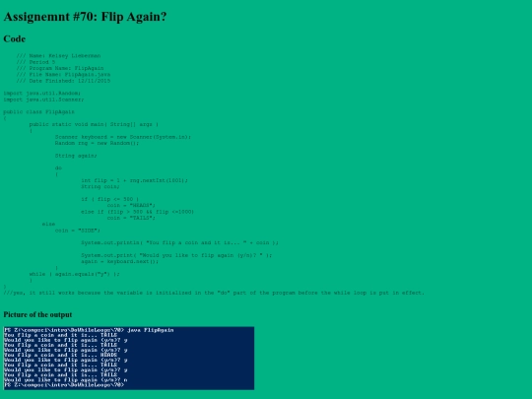Viewport: 532px width, 399px height.
Task: Click the 'int flip = 1 + rng.nextInt' line
Action: coord(134,180)
